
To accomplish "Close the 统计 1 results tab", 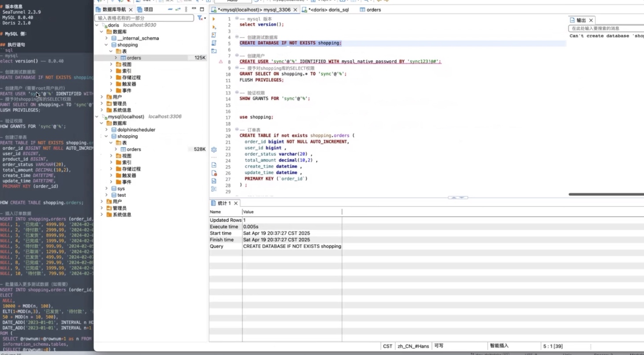I will click(236, 203).
